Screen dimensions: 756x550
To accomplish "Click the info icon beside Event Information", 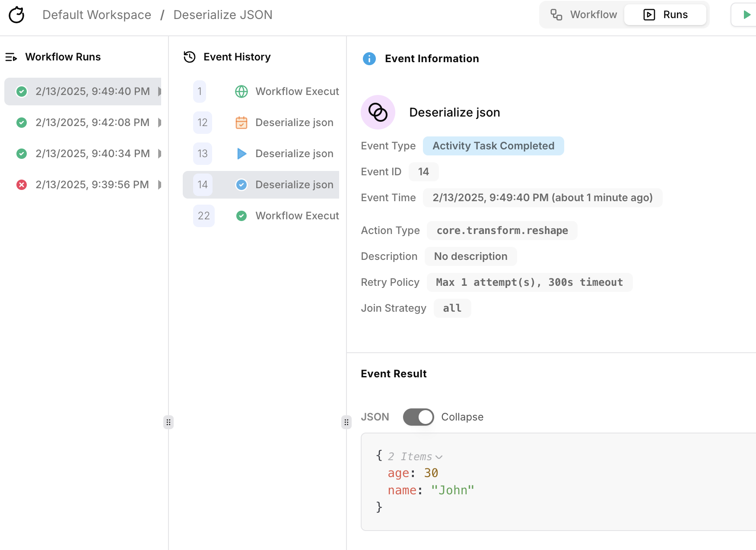I will click(369, 59).
